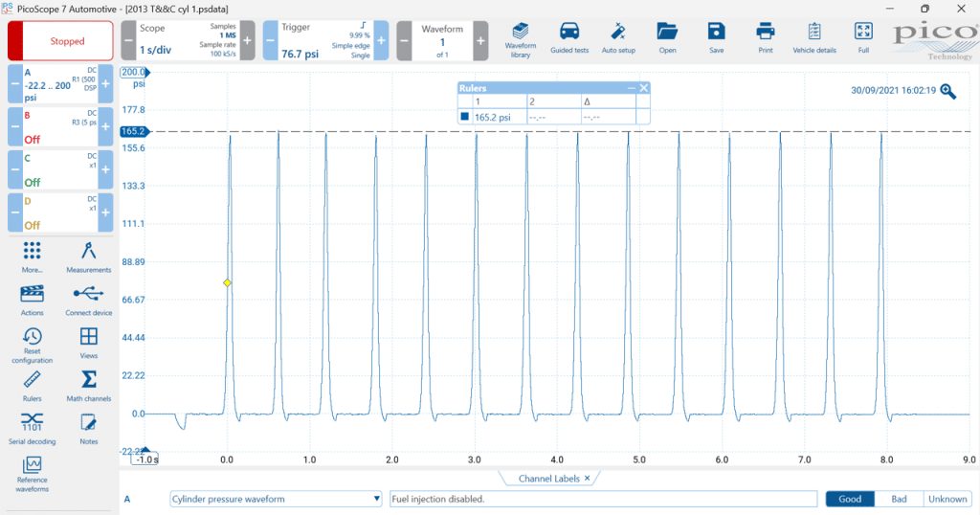This screenshot has width=980, height=515.
Task: Click the 165.2 psi ruler value
Action: click(493, 117)
